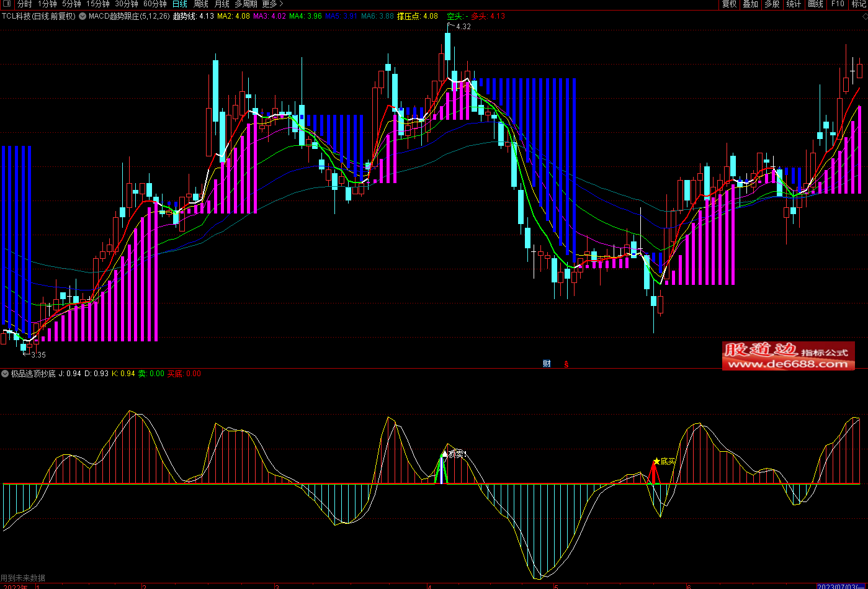Click the 3.35 low price label
The height and width of the screenshot is (589, 868).
(x=38, y=355)
